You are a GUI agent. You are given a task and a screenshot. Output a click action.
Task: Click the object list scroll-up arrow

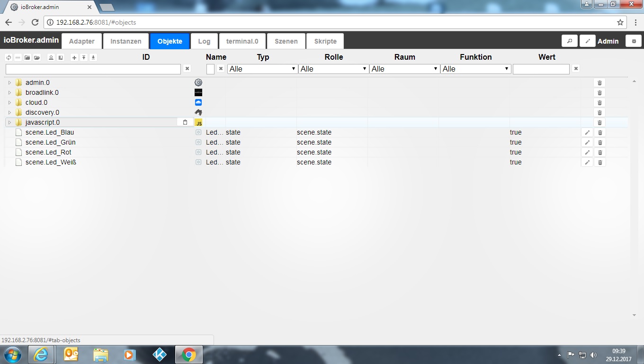pos(635,82)
